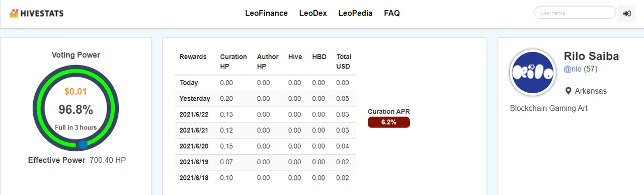Open the LeoPedia menu link
Screen dimensions: 644x195
355,13
